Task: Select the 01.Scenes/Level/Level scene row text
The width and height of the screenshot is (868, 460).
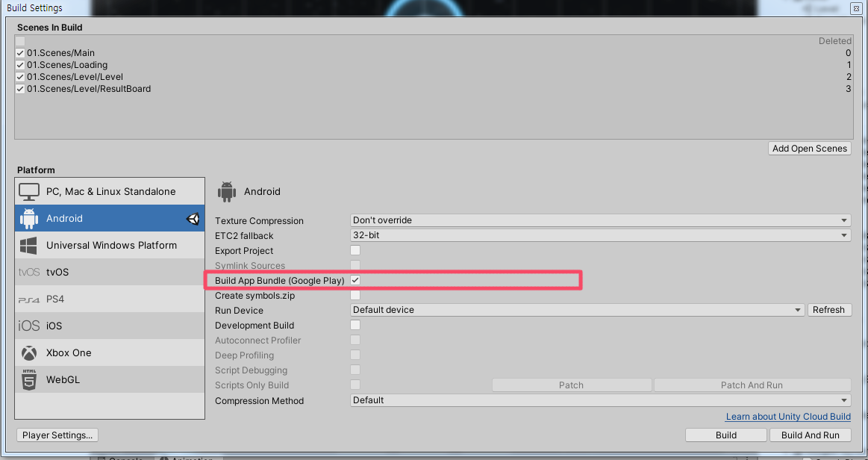Action: (x=75, y=77)
